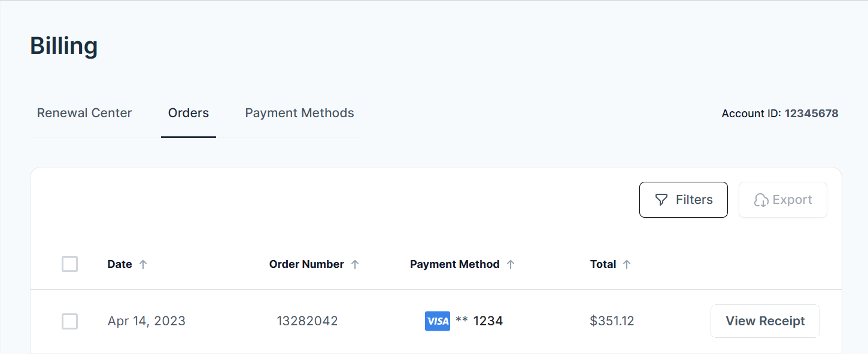This screenshot has height=354, width=868.
Task: Click the cloud download icon on Export
Action: (x=761, y=199)
